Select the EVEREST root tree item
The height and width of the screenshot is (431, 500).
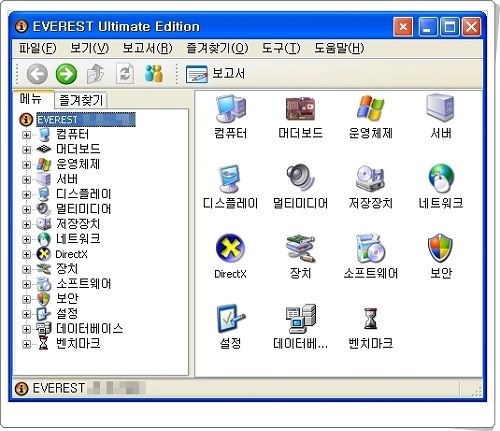pos(86,120)
